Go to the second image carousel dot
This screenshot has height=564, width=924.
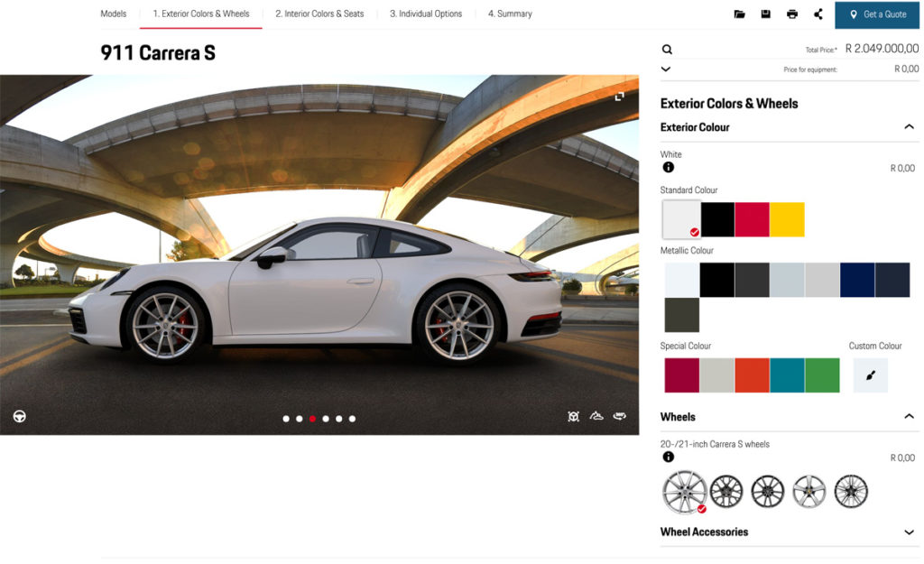tap(300, 419)
